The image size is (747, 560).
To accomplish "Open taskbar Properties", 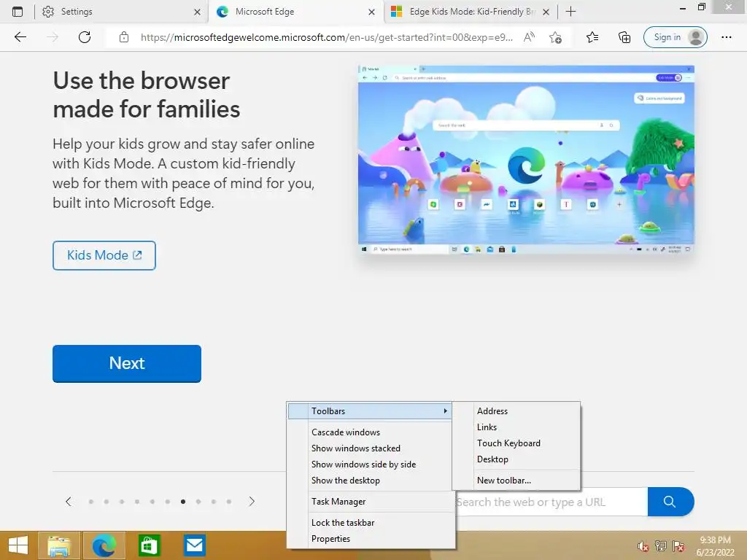I will (x=370, y=539).
